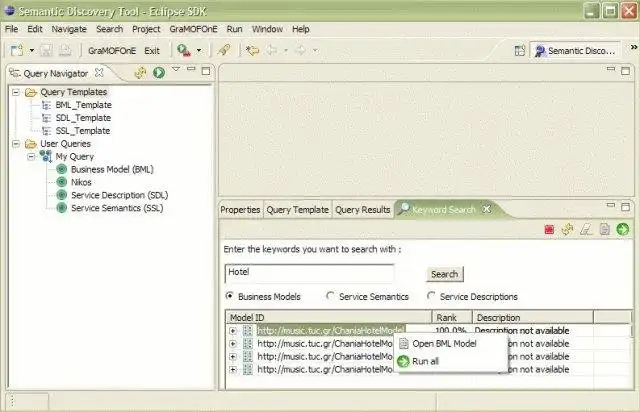
Task: Open the Forward navigation history dropdown
Action: click(315, 51)
